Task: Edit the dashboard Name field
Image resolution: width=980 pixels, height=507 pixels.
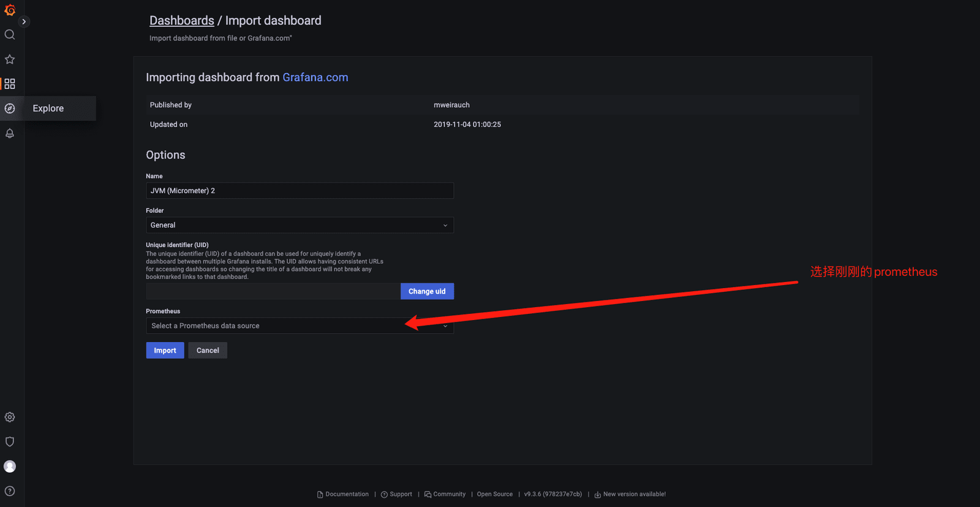Action: 300,191
